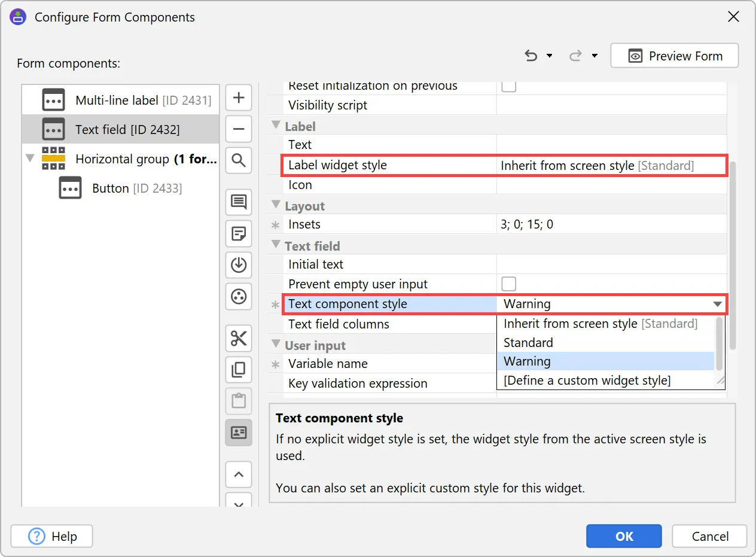Screen dimensions: 756x557
Task: Collapse the Label property section
Action: click(x=276, y=126)
